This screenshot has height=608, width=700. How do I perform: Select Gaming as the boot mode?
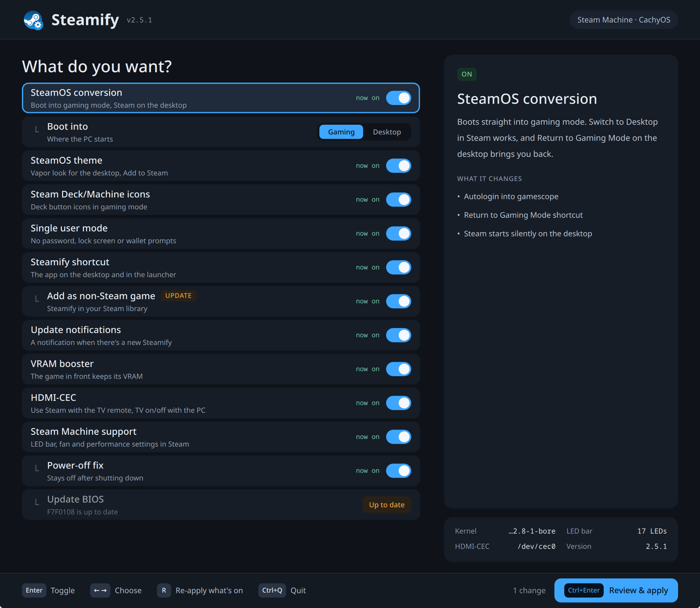click(x=341, y=132)
